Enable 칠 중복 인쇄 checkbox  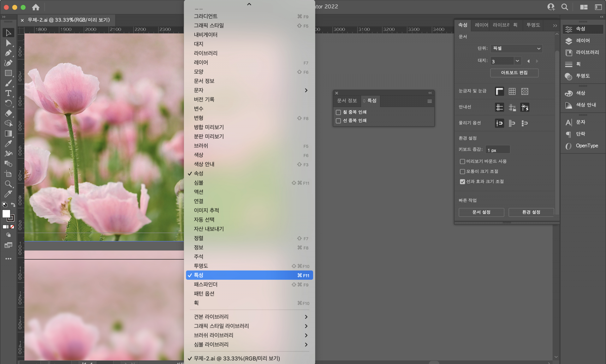coord(338,112)
